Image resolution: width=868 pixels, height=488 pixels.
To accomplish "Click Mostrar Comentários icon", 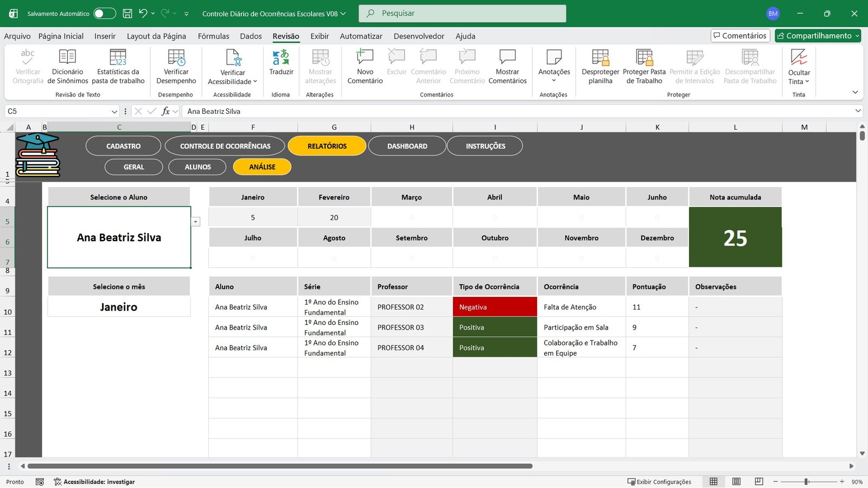I will pyautogui.click(x=507, y=57).
